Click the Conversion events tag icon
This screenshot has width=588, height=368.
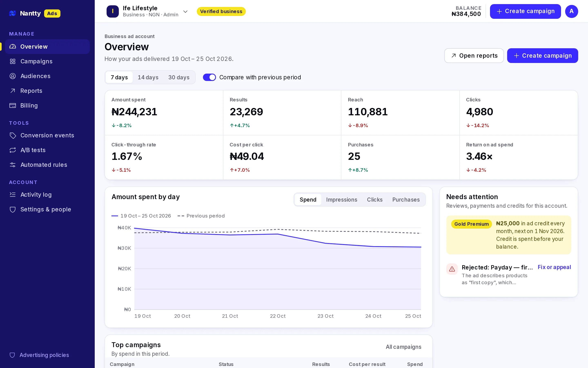point(13,135)
